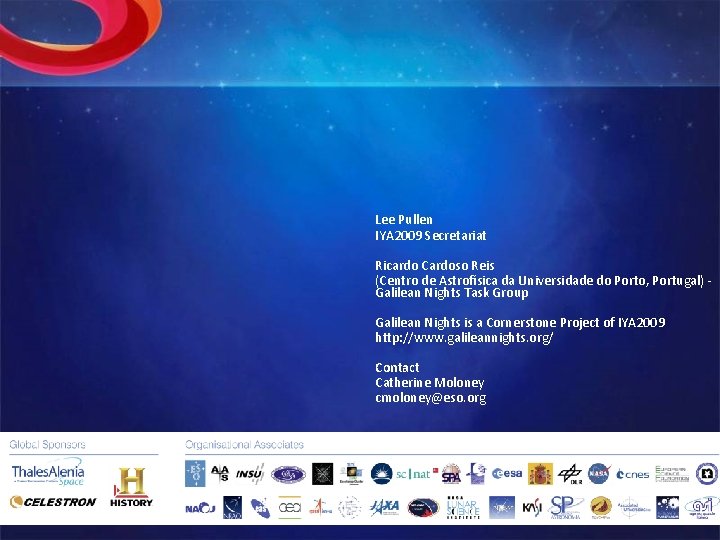Click the Contact heading
The image size is (720, 540).
tap(397, 368)
